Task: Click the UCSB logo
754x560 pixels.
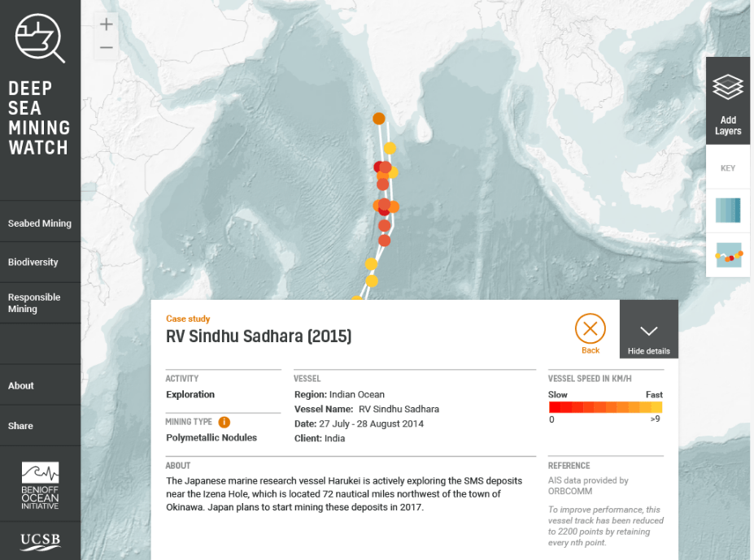Action: [40, 540]
